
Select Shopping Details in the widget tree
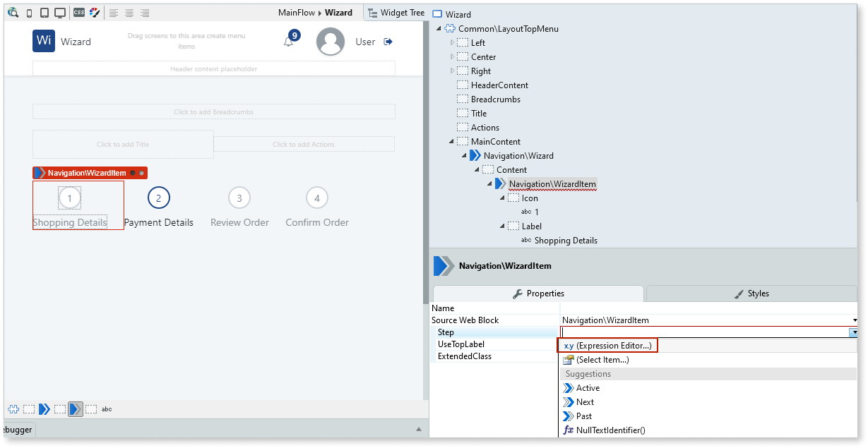[565, 240]
